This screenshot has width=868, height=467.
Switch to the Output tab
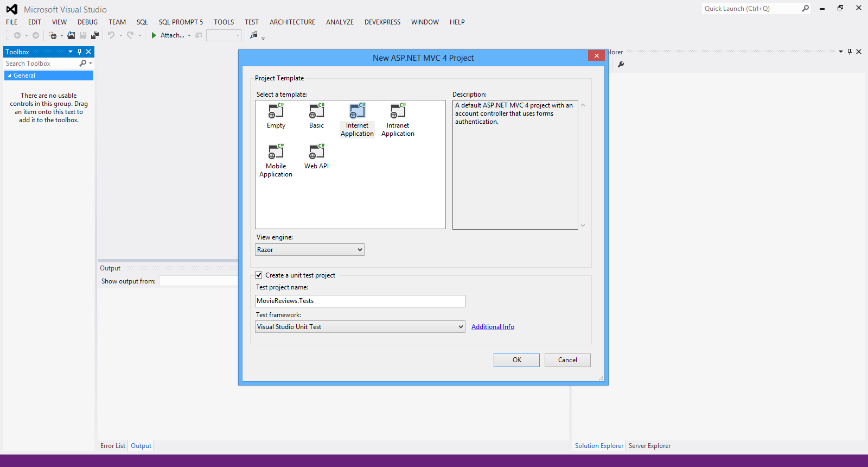pyautogui.click(x=141, y=446)
